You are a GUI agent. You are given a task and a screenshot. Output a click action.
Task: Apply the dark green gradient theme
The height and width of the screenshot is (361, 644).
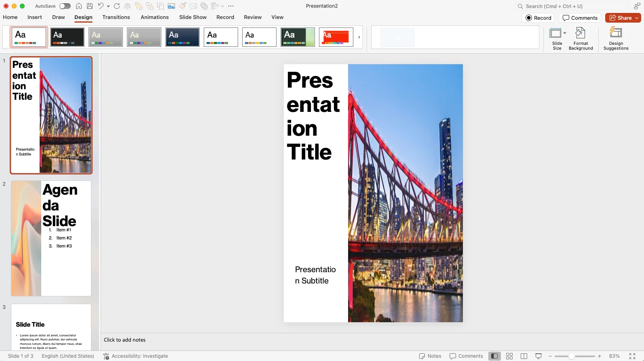298,37
